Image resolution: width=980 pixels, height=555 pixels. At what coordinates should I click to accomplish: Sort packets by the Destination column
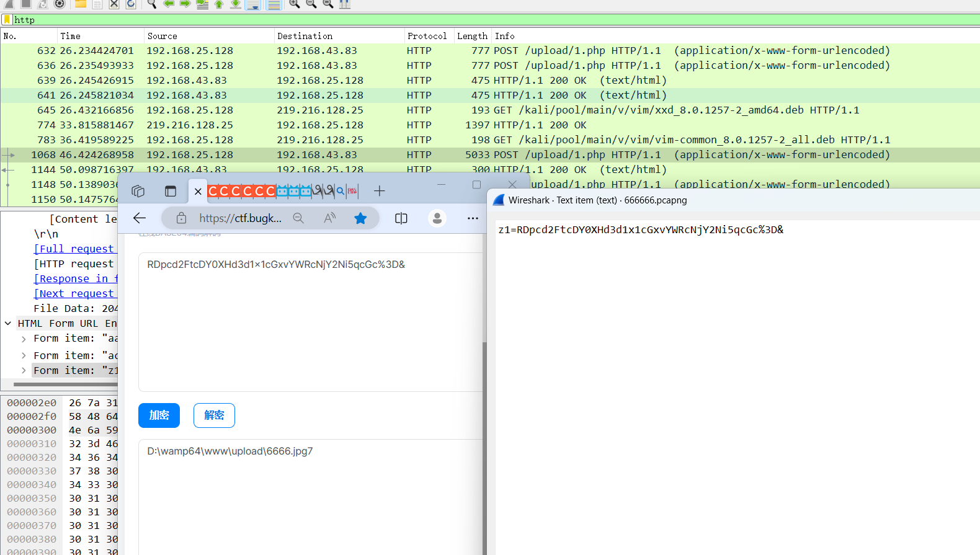click(x=339, y=36)
